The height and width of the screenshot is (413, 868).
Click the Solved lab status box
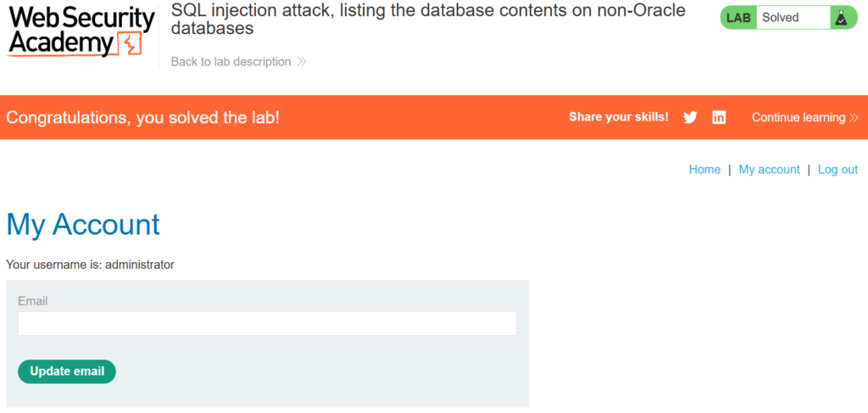coord(792,18)
